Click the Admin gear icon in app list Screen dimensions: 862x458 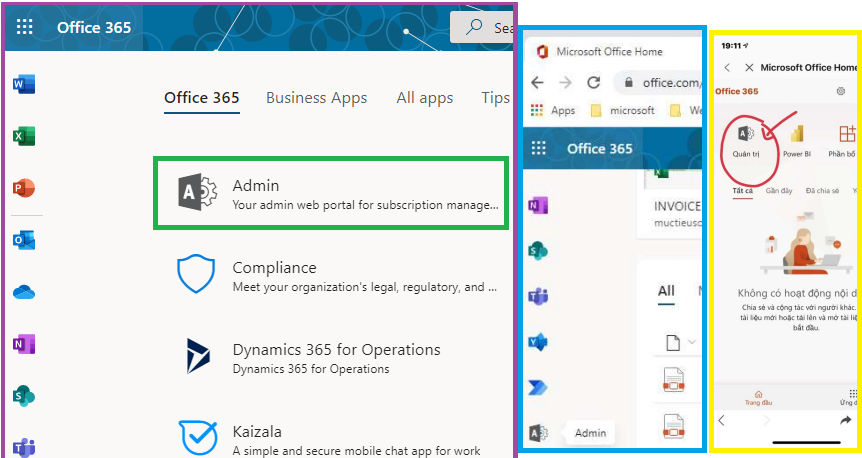(197, 192)
